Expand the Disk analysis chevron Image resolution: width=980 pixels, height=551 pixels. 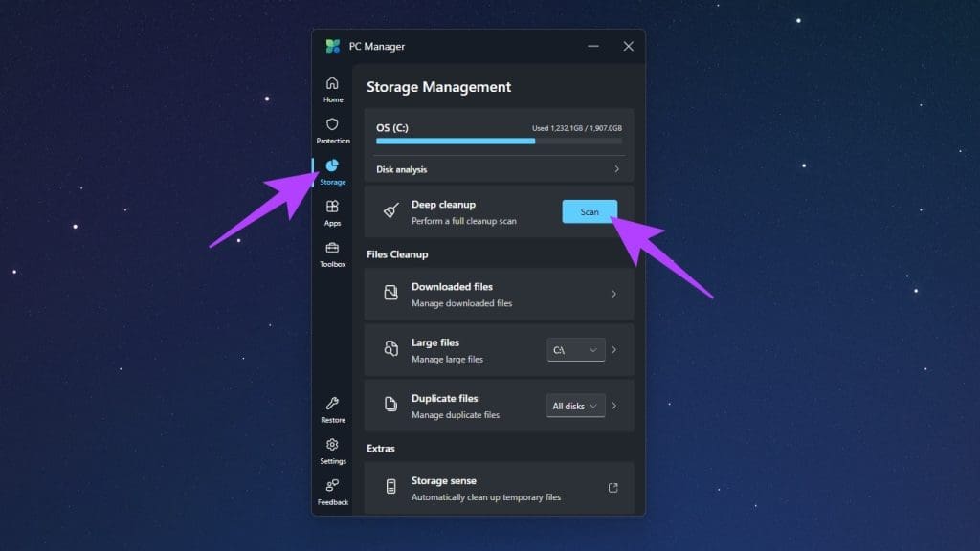click(x=617, y=169)
